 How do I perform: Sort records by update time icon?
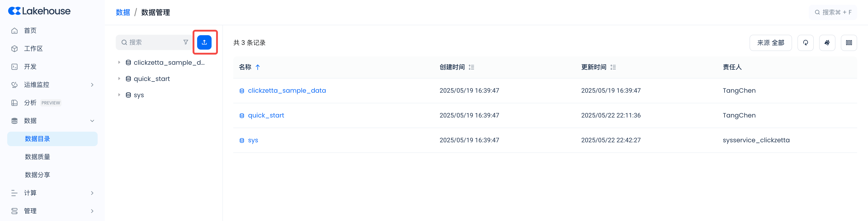tap(613, 67)
